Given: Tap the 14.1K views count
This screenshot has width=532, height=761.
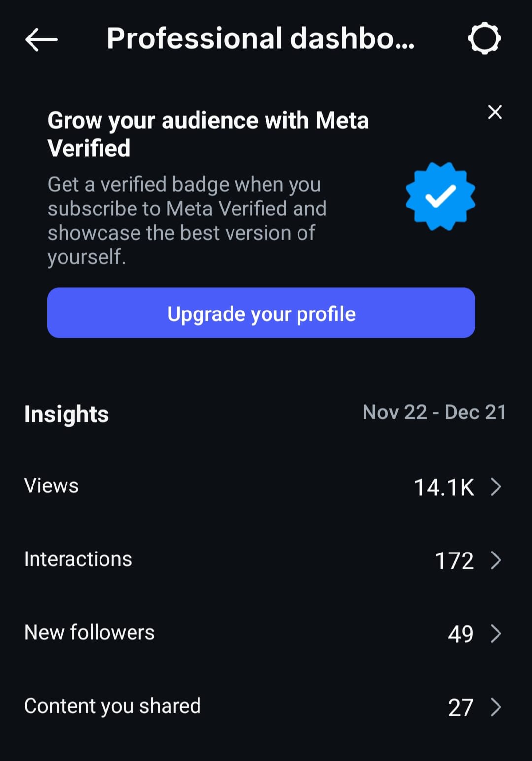Looking at the screenshot, I should [444, 487].
